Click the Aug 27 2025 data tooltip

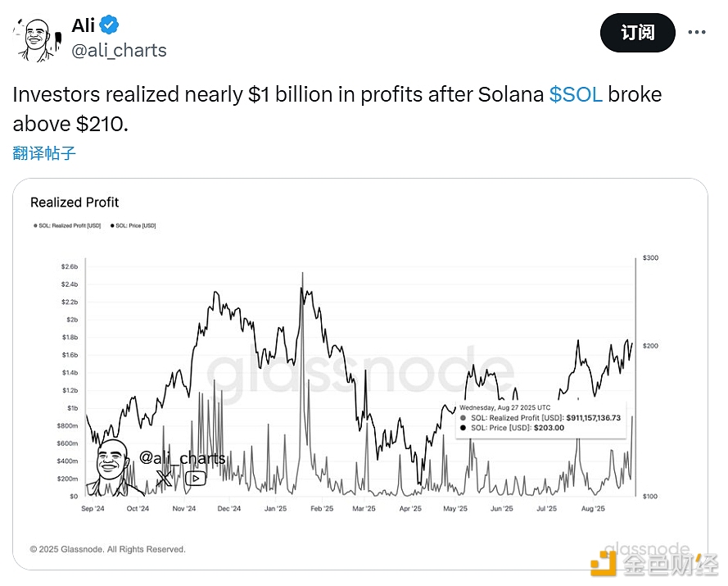[x=540, y=417]
